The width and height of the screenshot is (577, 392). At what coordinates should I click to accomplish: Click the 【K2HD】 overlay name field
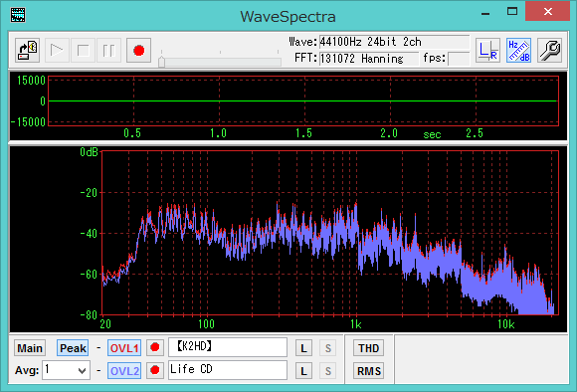point(228,347)
